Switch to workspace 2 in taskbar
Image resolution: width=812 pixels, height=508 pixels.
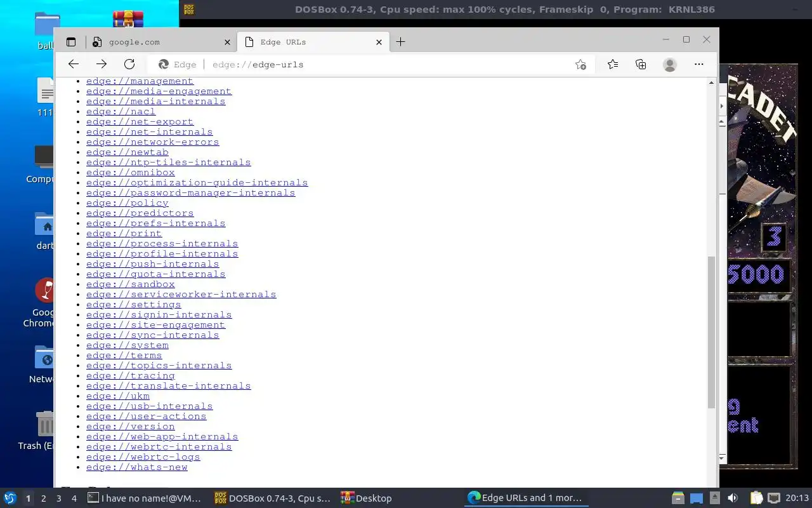(x=43, y=498)
